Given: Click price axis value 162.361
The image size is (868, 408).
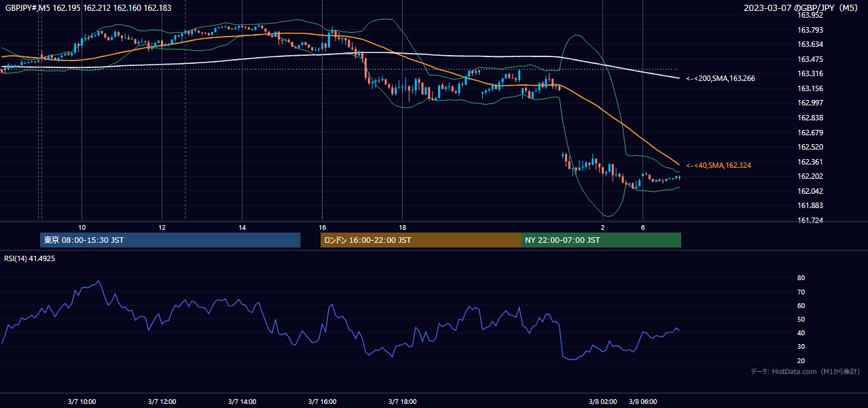Looking at the screenshot, I should [810, 162].
